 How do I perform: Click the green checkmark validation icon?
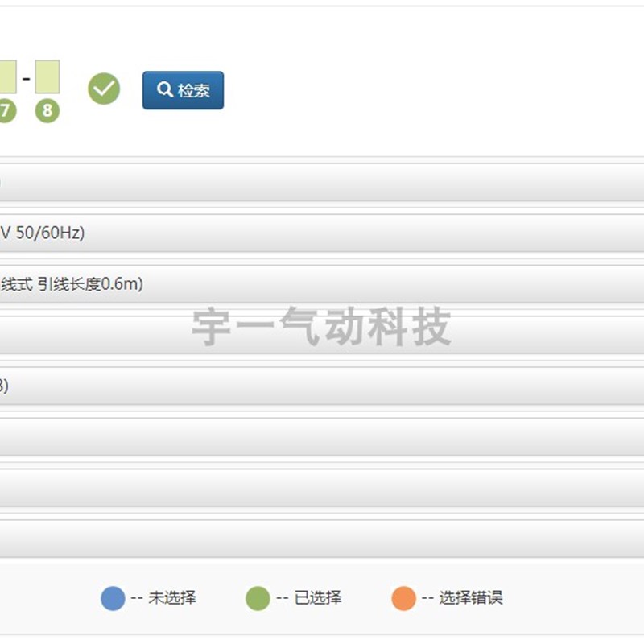pyautogui.click(x=103, y=89)
